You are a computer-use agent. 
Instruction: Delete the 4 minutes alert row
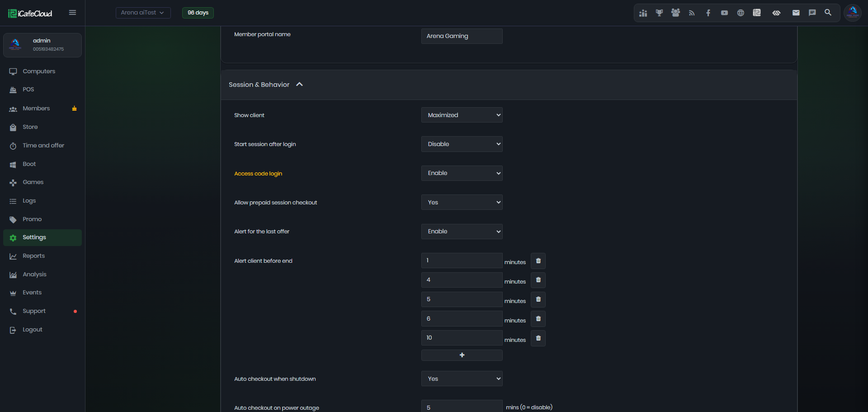click(x=538, y=280)
